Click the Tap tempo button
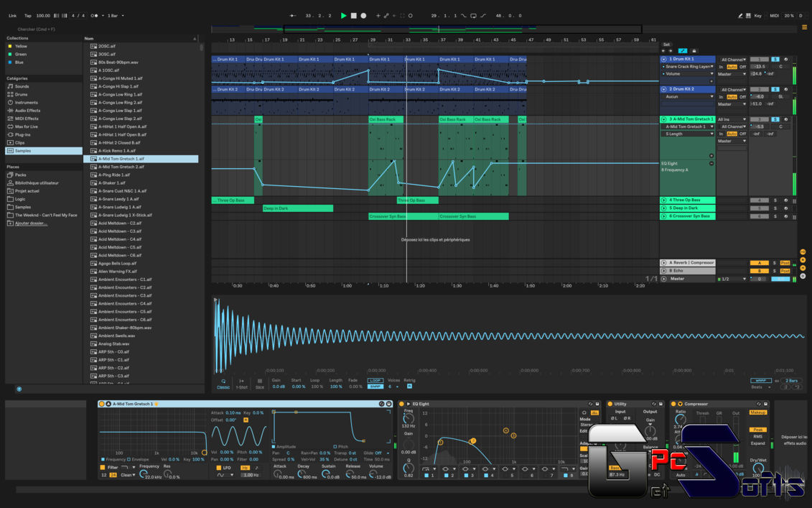This screenshot has width=812, height=508. coord(27,16)
